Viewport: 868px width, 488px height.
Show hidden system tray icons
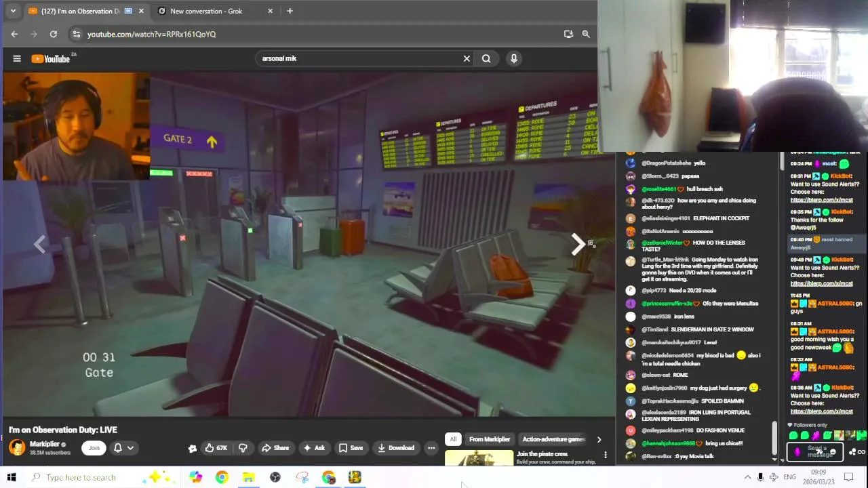[747, 477]
